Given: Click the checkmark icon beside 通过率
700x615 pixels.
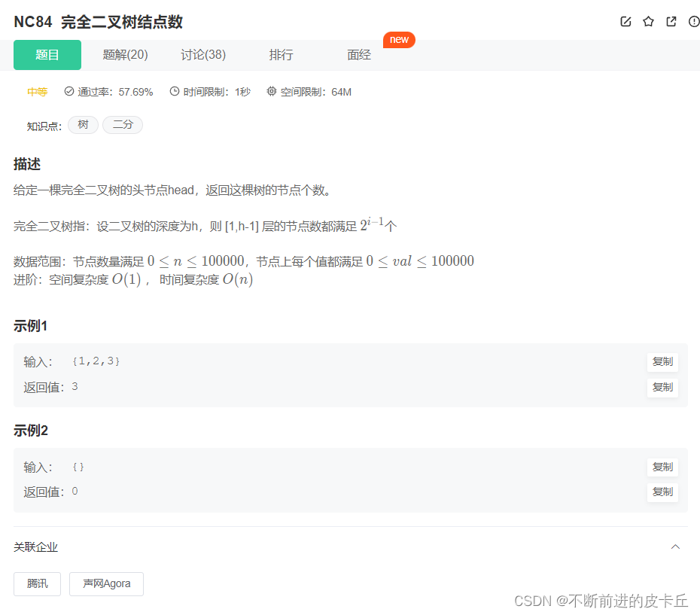Looking at the screenshot, I should tap(70, 91).
